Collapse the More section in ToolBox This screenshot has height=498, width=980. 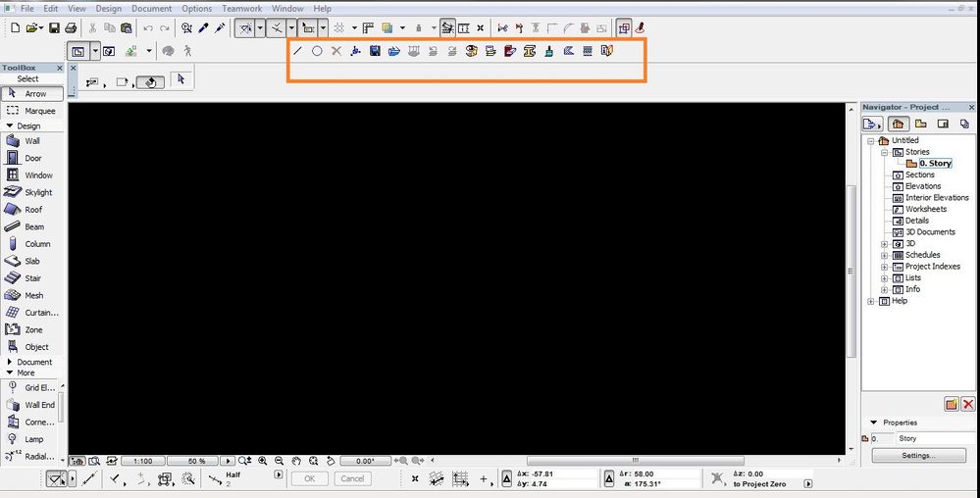(10, 373)
